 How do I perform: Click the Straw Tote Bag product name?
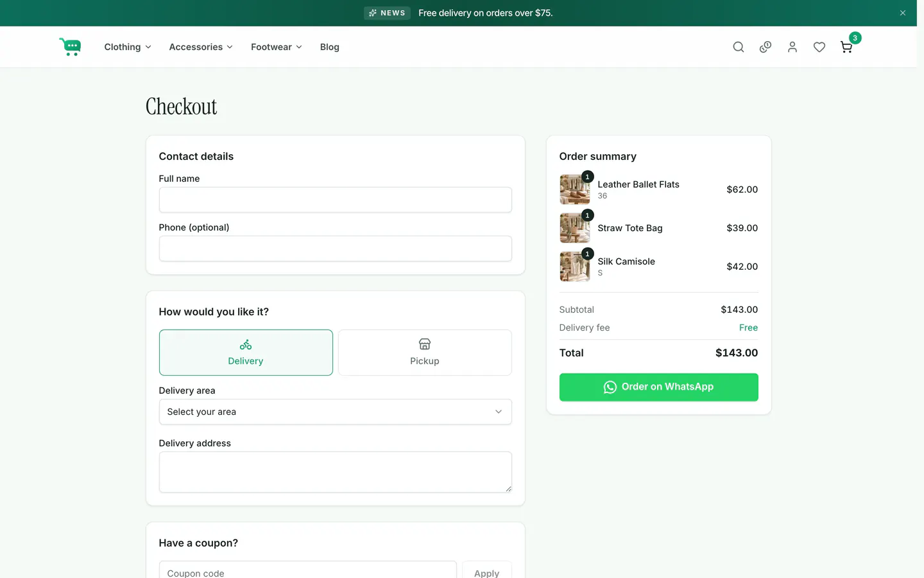coord(630,228)
